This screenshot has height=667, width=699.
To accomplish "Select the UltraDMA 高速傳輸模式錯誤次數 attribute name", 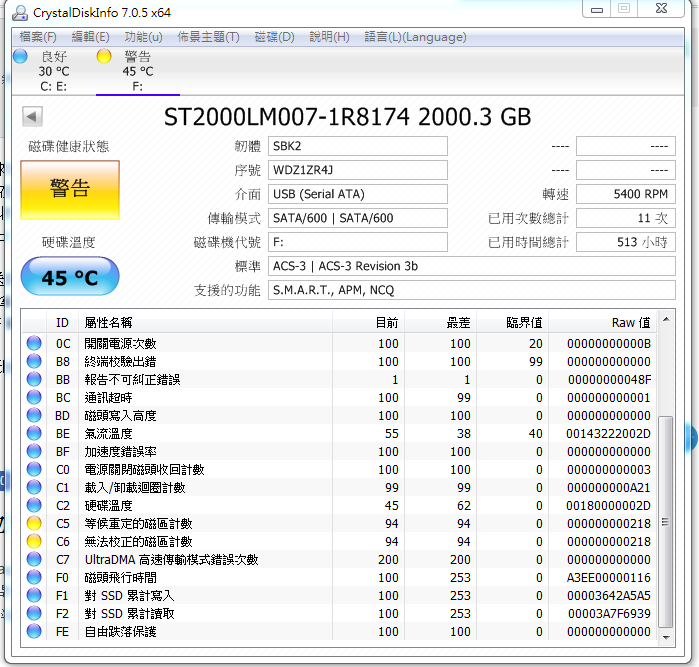I will [x=172, y=560].
